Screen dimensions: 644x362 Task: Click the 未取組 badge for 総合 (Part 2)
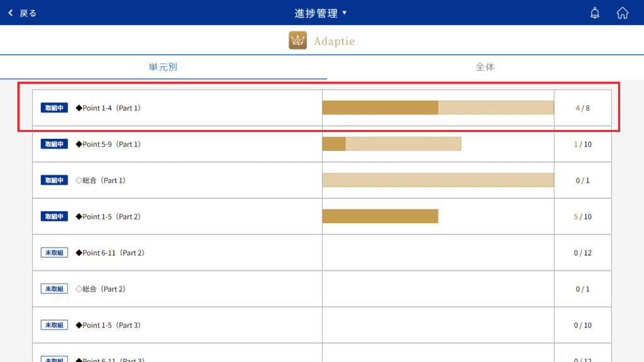point(54,289)
